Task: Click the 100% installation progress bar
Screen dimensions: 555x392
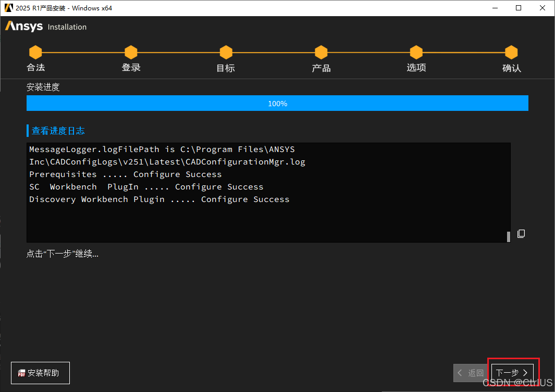Action: click(x=277, y=103)
